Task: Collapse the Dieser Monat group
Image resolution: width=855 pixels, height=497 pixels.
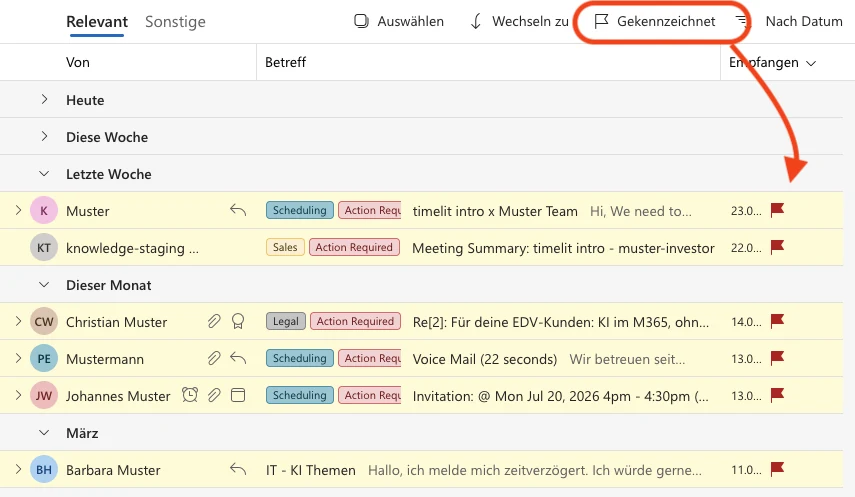Action: click(44, 285)
